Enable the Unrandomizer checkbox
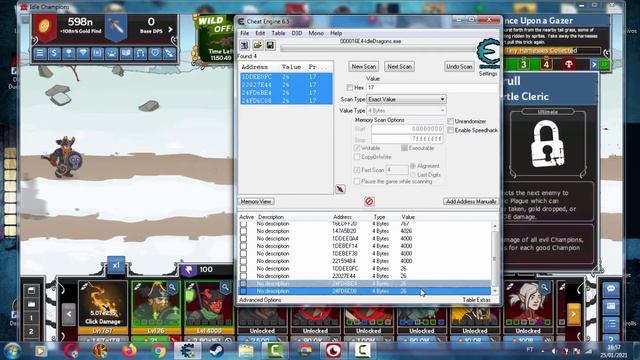640x360 pixels. 451,121
